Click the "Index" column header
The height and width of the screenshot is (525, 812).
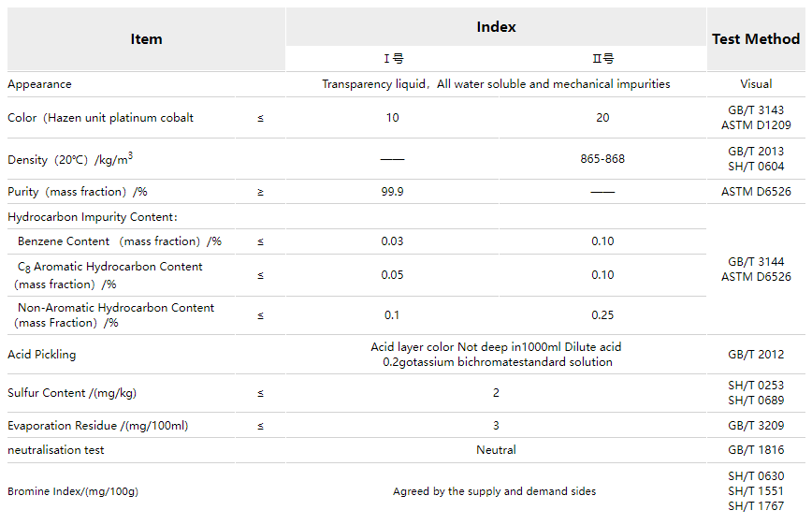[496, 27]
